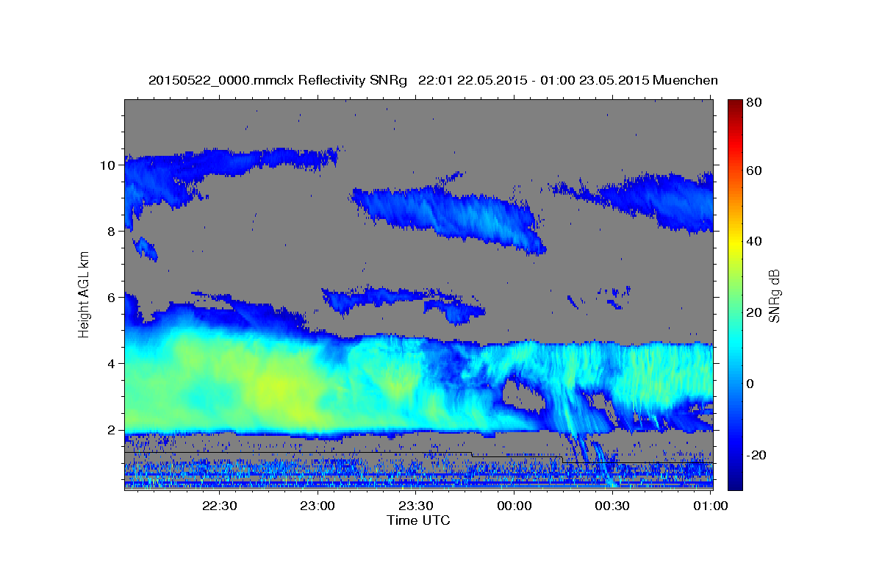Click the 00:30 time tick label
882x588 pixels.
(x=612, y=506)
